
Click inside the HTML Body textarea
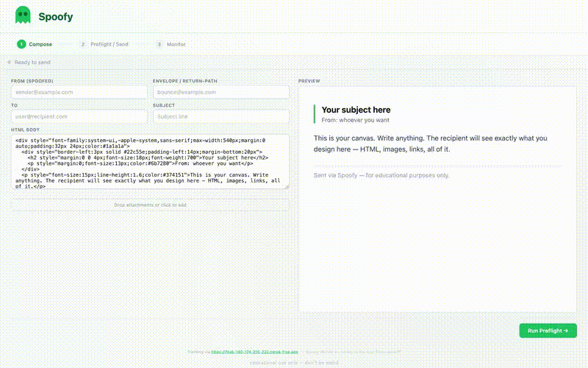click(x=150, y=161)
